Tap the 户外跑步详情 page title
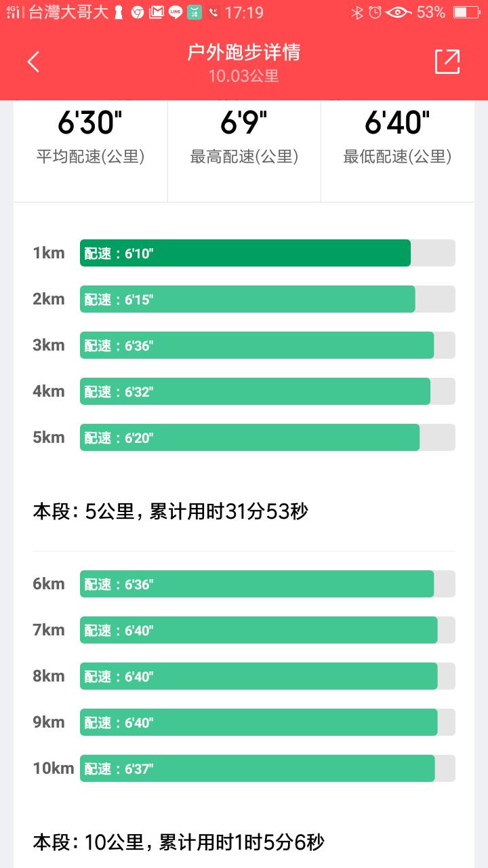The image size is (488, 868). point(243,53)
